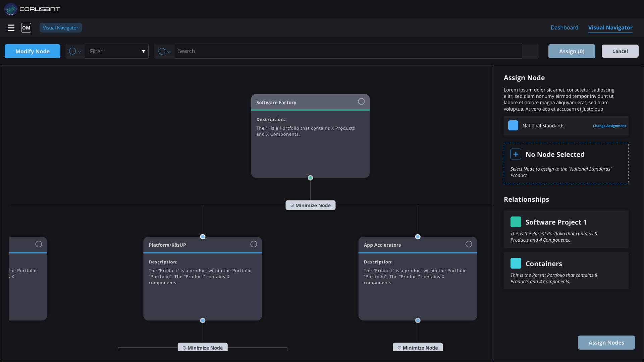Click App Acclerators bottom connector dot
The width and height of the screenshot is (644, 362).
[x=418, y=320]
